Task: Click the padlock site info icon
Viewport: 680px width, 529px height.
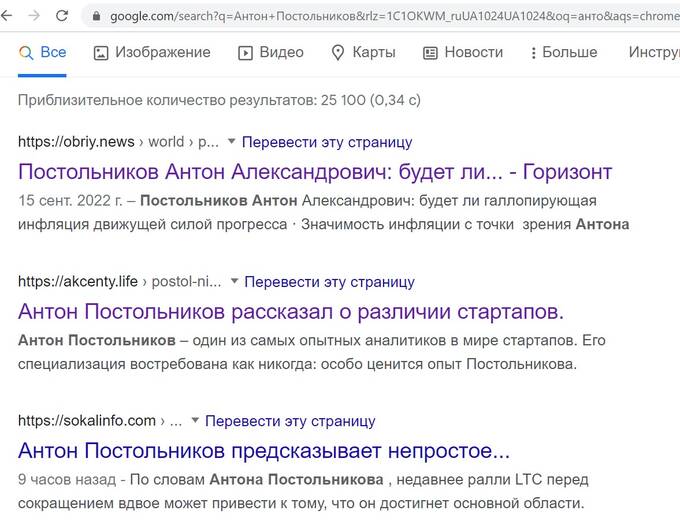Action: click(96, 17)
